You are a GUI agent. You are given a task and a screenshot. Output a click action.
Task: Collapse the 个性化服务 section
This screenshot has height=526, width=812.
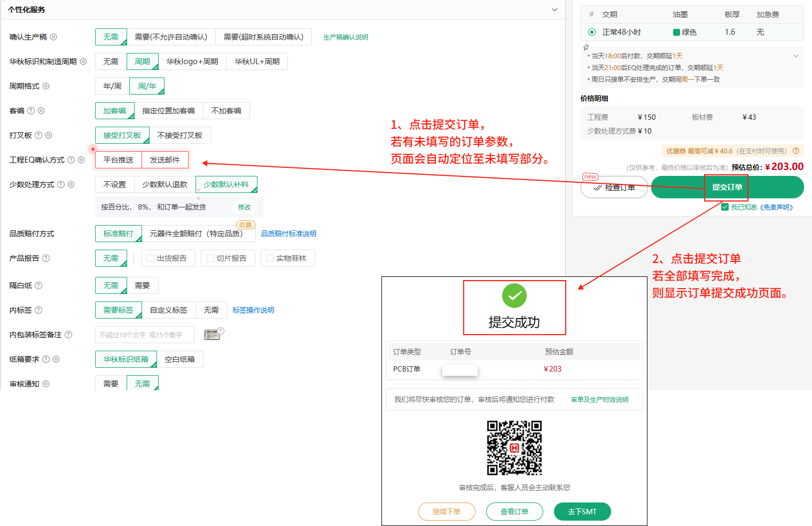[555, 10]
